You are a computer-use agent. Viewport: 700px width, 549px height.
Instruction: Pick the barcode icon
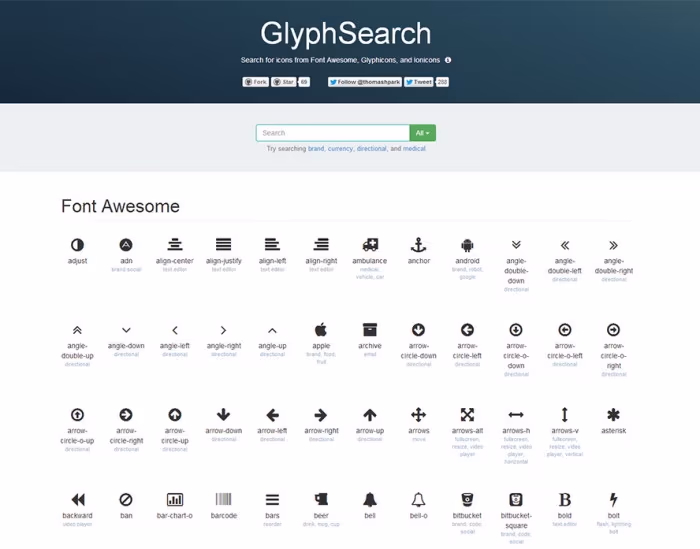[x=224, y=499]
